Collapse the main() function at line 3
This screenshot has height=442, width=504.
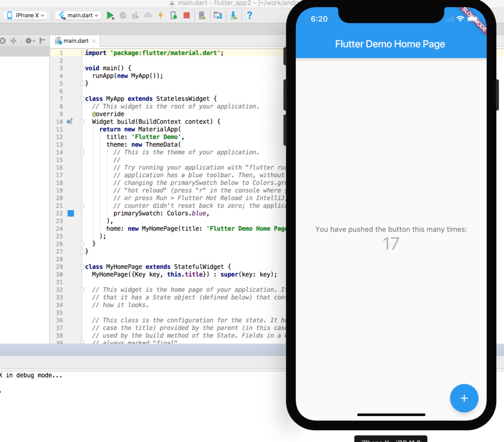pyautogui.click(x=82, y=68)
